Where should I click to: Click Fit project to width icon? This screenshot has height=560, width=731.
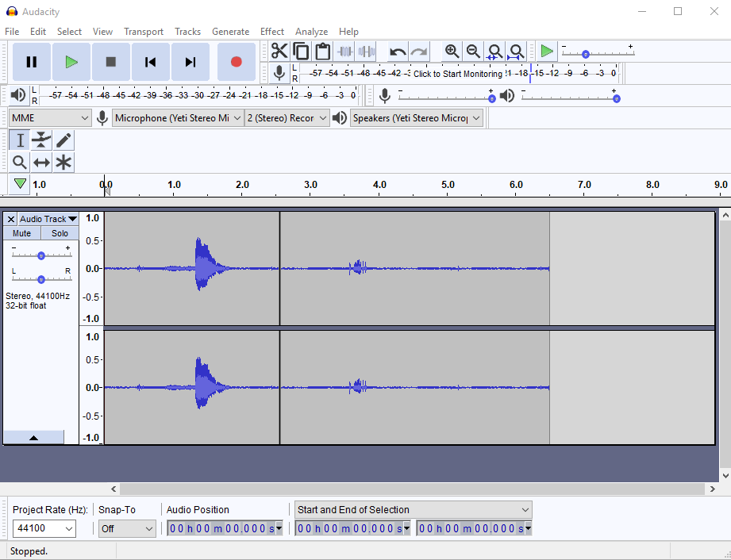(x=516, y=51)
